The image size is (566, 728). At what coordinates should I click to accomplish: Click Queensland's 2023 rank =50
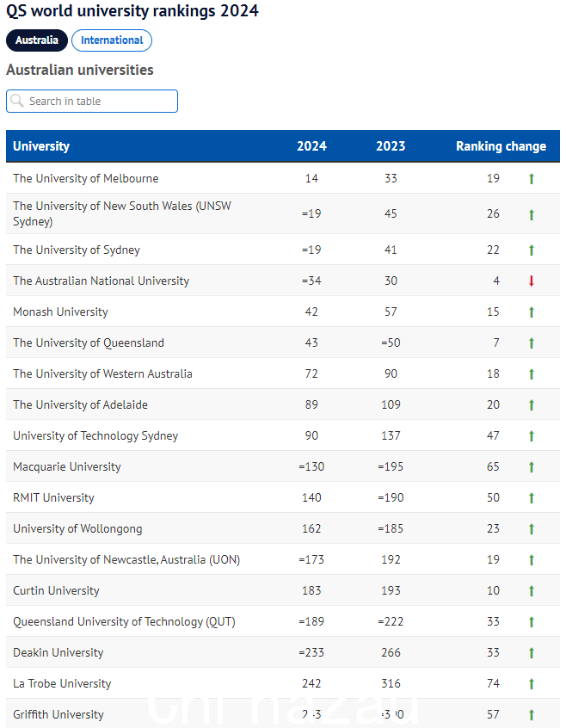391,342
